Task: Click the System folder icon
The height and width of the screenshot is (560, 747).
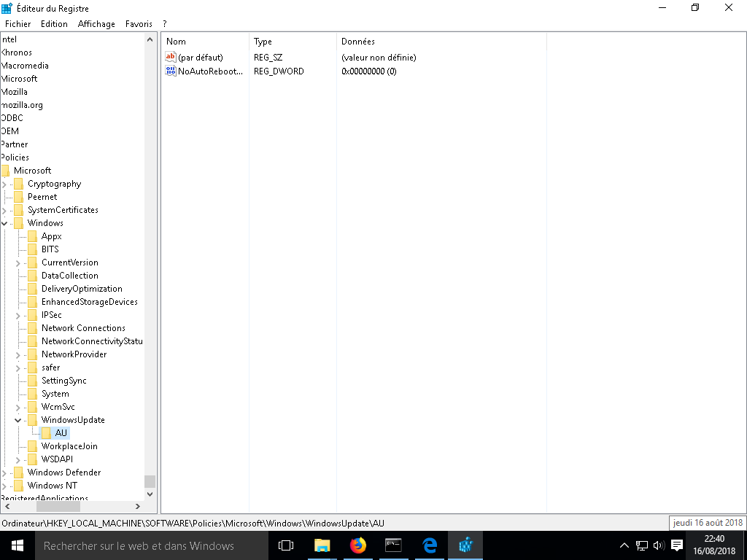Action: [x=32, y=393]
